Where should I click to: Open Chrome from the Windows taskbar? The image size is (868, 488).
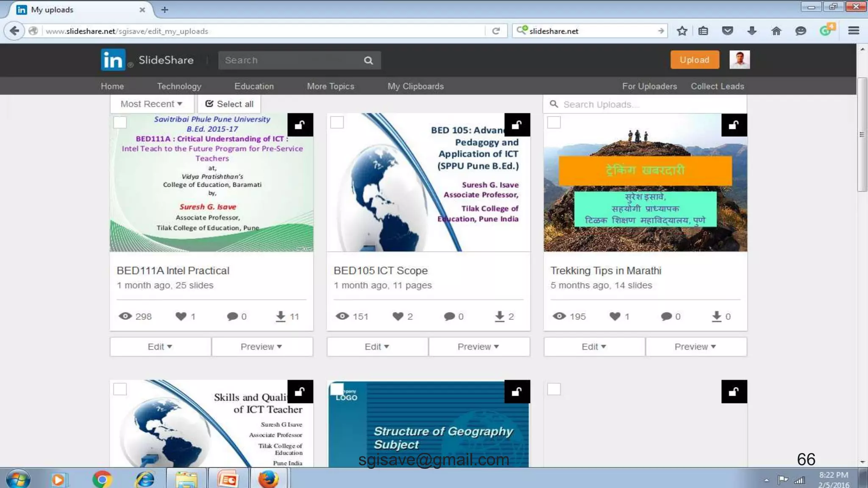point(102,479)
